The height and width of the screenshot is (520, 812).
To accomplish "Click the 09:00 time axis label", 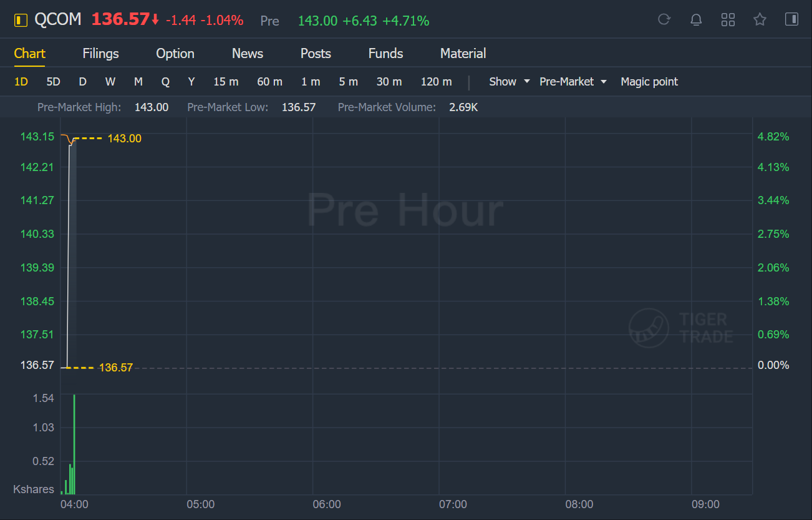I will pyautogui.click(x=705, y=504).
